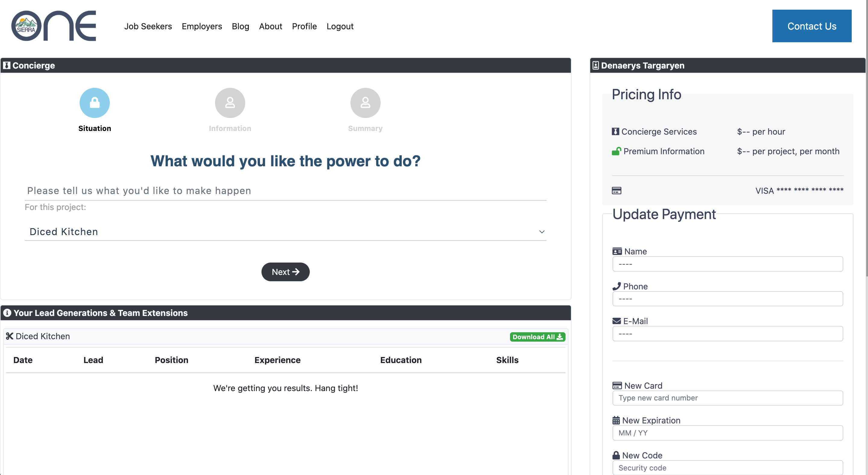Go to the Employers page
The width and height of the screenshot is (868, 475).
(202, 26)
